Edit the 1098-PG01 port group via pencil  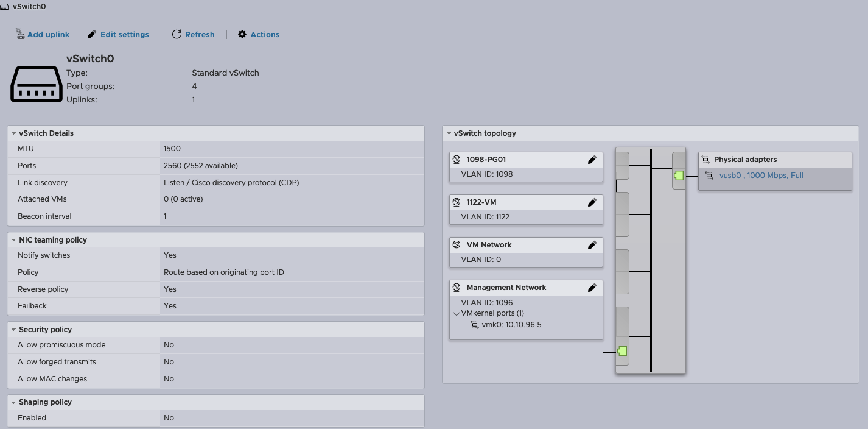[592, 159]
